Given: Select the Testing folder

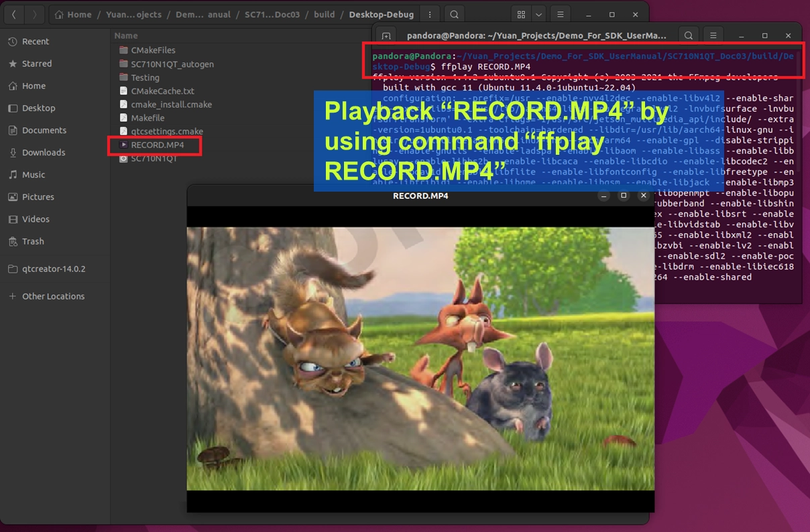Looking at the screenshot, I should (x=139, y=78).
